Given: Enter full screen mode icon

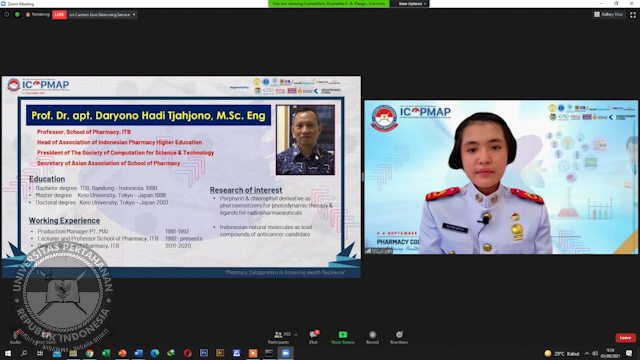Looking at the screenshot, I should pyautogui.click(x=633, y=15).
